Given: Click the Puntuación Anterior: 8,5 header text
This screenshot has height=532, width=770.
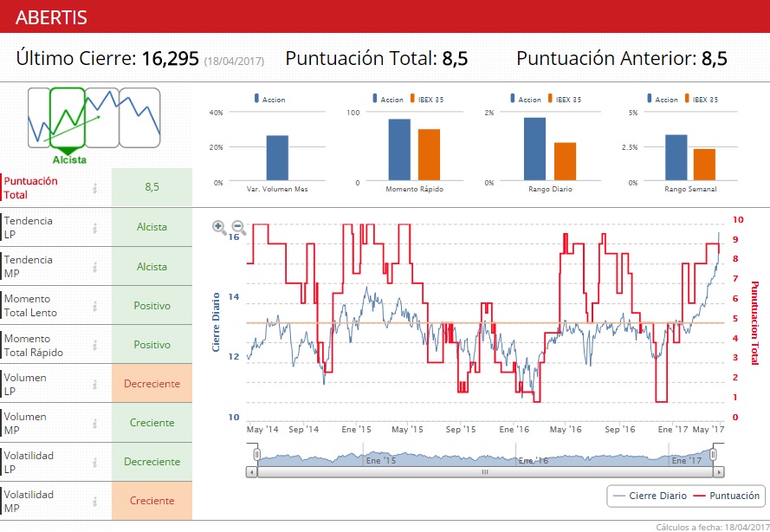Looking at the screenshot, I should 622,58.
